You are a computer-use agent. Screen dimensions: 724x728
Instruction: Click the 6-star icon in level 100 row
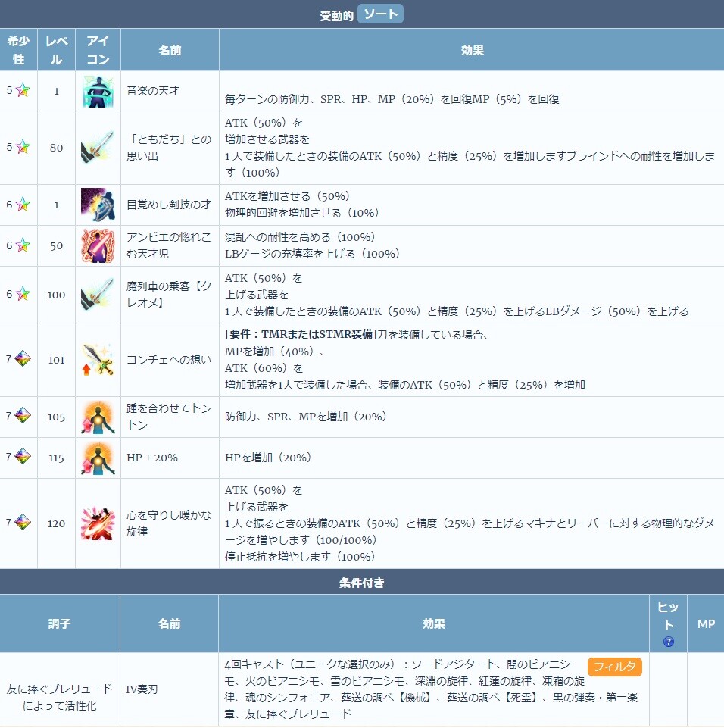[23, 294]
